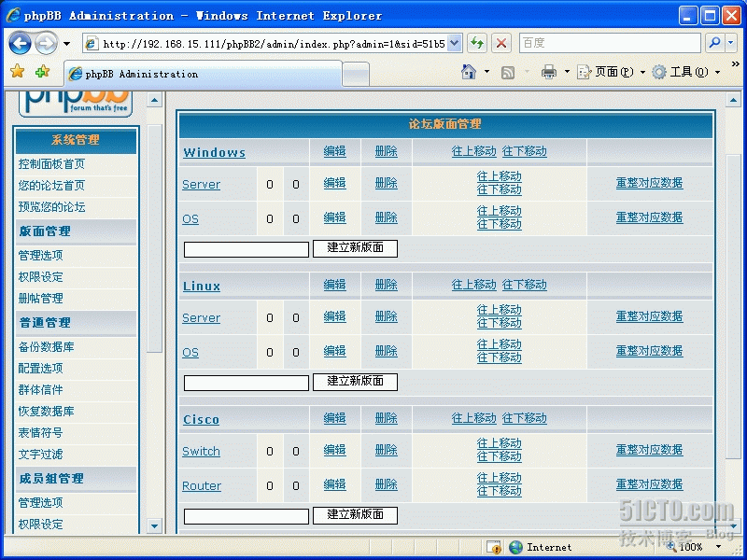Screen dimensions: 747x560
Task: Click 往下移动 for the Windows category
Action: click(x=525, y=151)
